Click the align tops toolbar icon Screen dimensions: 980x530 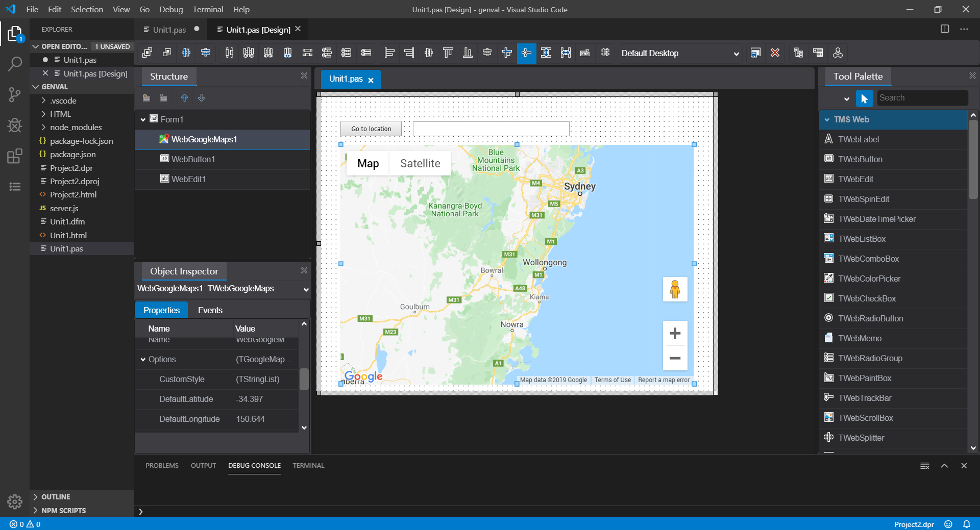[448, 53]
